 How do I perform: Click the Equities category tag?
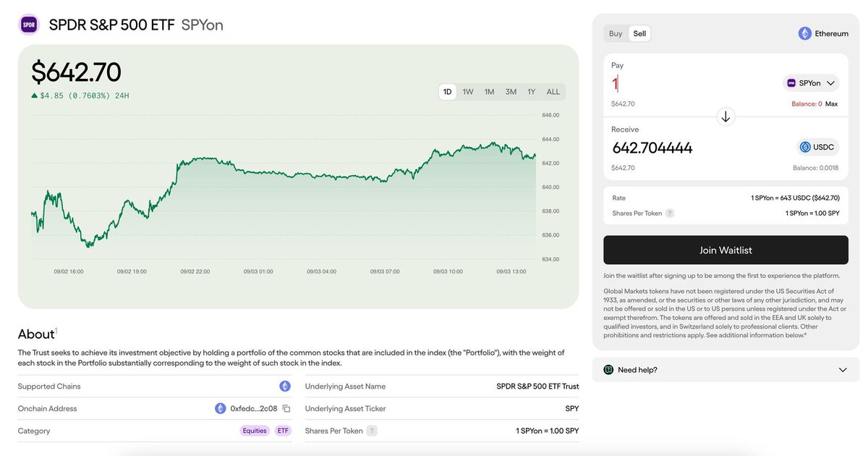[255, 430]
